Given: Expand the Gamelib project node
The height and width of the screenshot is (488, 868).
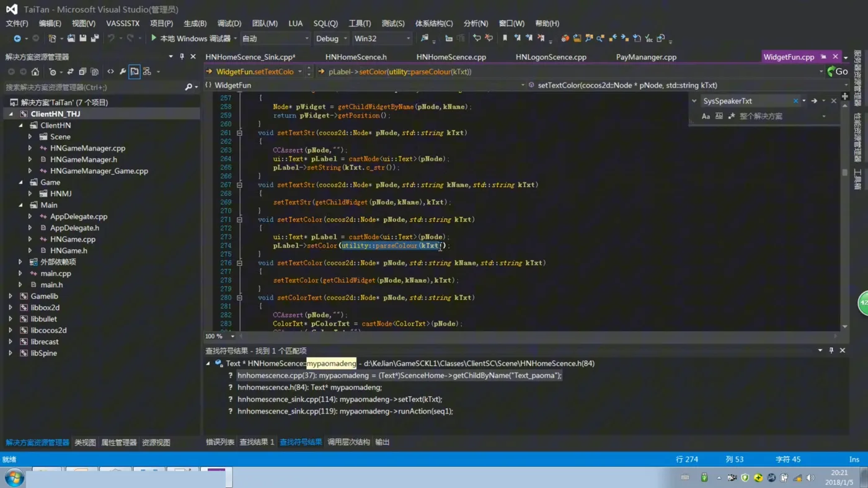Looking at the screenshot, I should 11,296.
